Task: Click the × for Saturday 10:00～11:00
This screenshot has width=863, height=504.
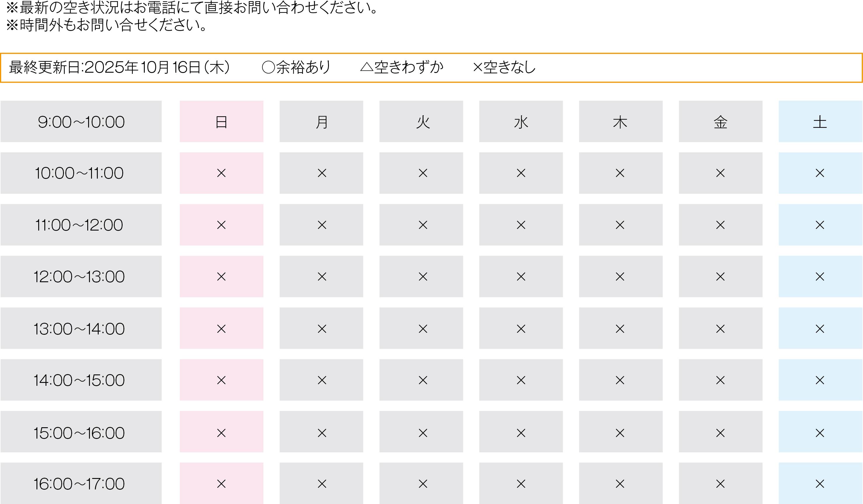Action: 820,173
